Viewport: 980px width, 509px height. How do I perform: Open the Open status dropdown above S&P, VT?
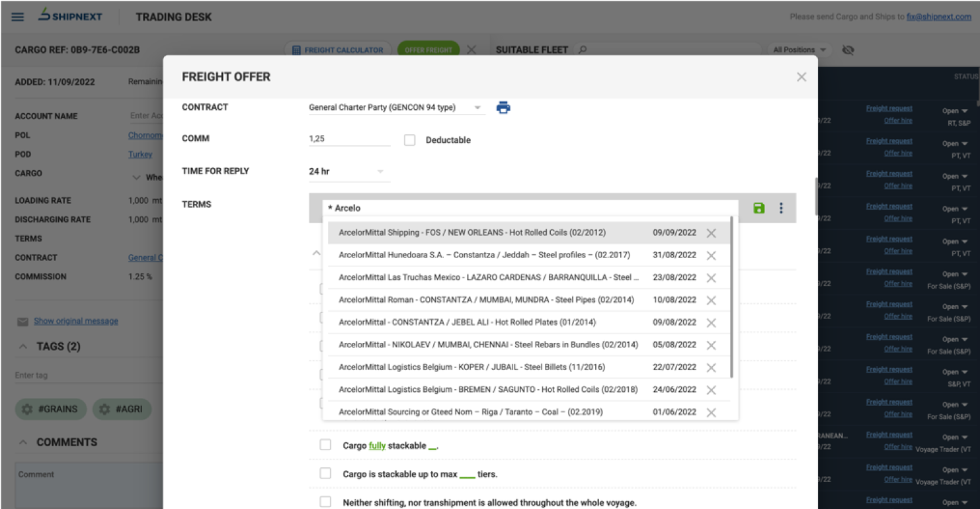[x=955, y=372]
